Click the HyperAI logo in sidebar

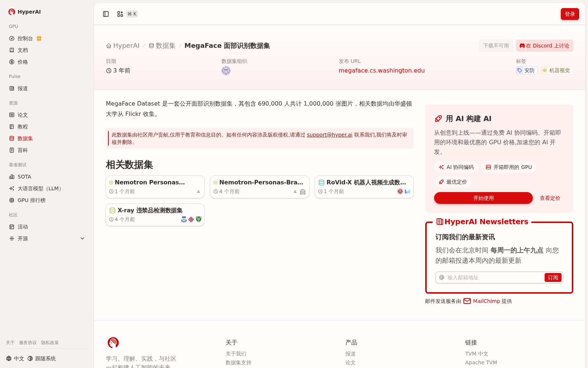[25, 12]
